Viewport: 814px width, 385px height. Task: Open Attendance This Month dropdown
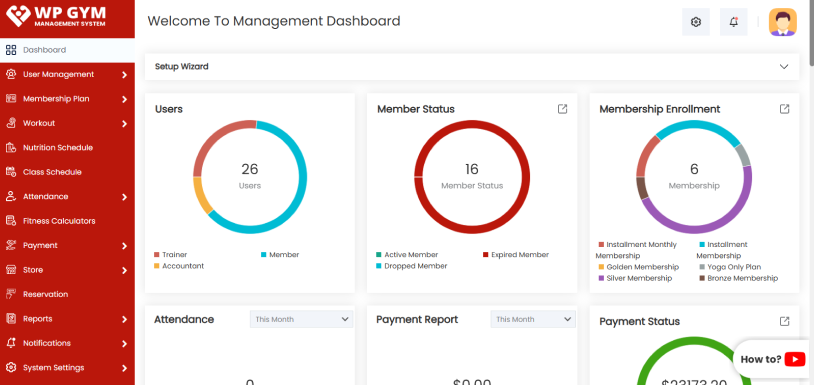pos(302,319)
